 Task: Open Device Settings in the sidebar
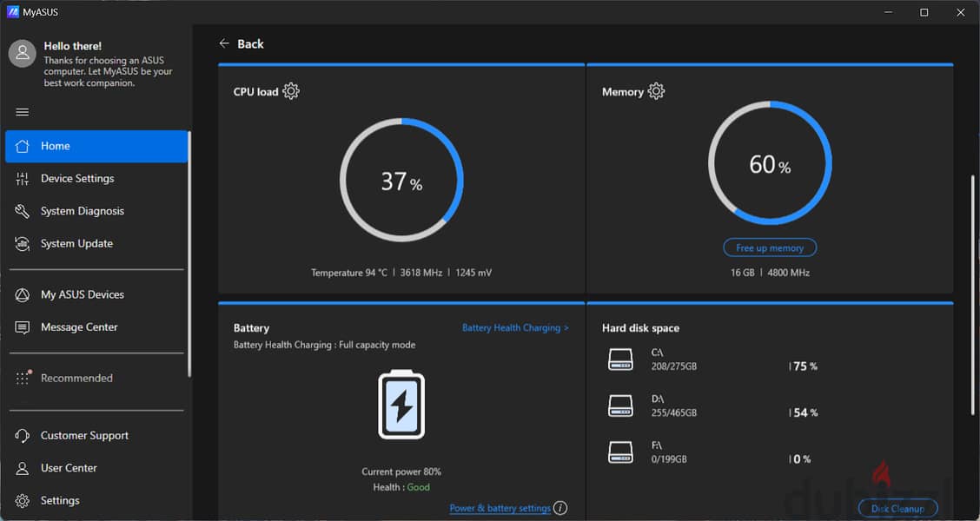(x=96, y=179)
